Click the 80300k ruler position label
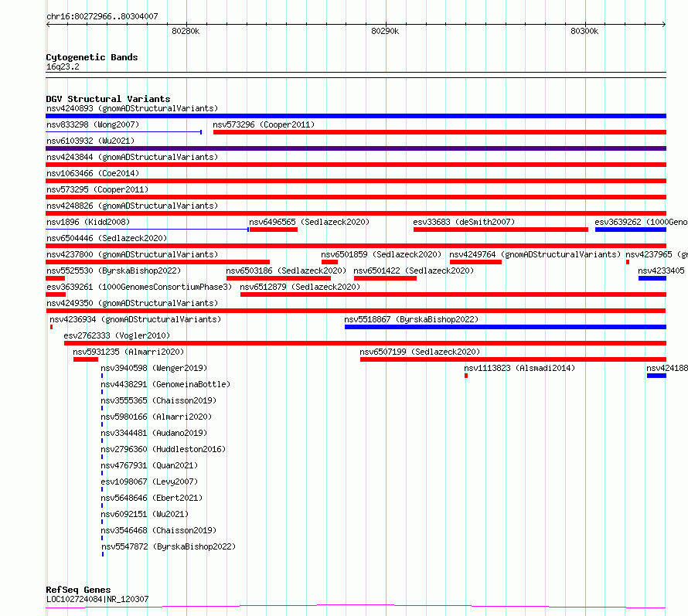688x616 pixels. pos(584,31)
